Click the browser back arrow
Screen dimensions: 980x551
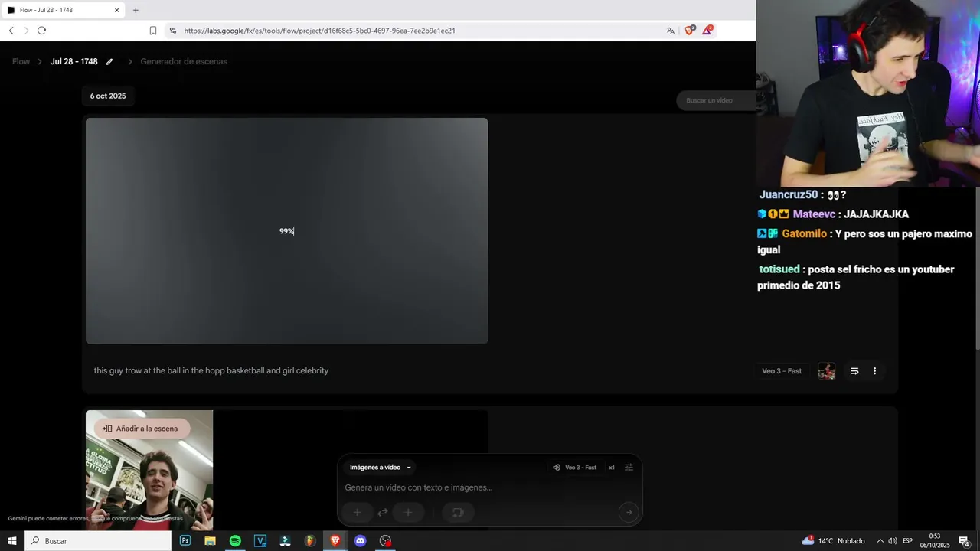point(11,31)
